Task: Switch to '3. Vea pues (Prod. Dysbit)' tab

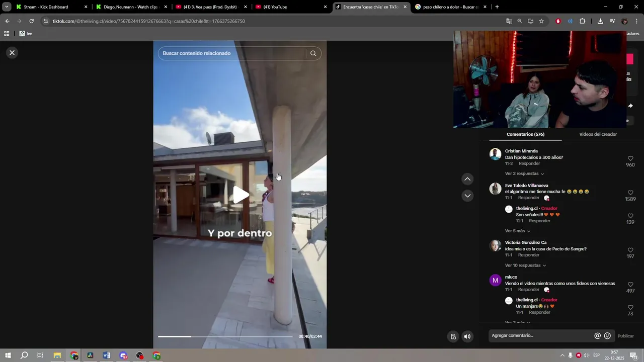Action: [212, 7]
